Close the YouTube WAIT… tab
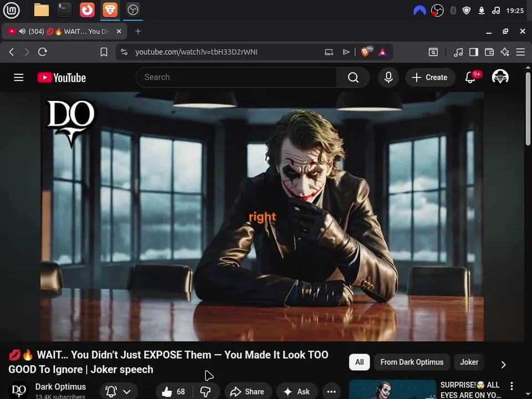This screenshot has width=532, height=399. pyautogui.click(x=119, y=31)
